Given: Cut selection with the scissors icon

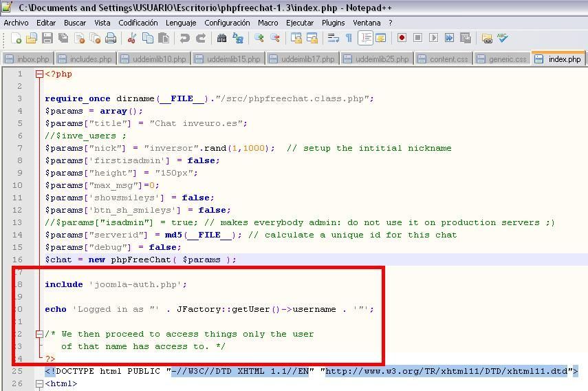Looking at the screenshot, I should 131,38.
